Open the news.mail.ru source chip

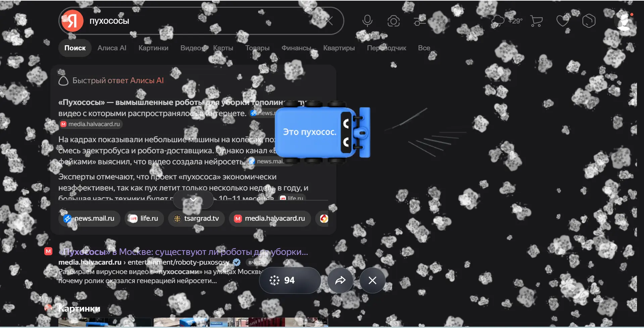coord(89,219)
